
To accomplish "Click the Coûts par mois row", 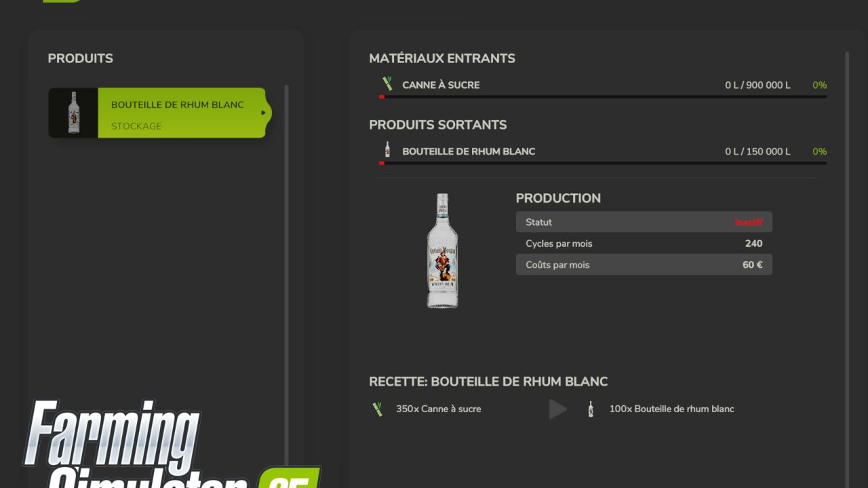I will coord(644,265).
